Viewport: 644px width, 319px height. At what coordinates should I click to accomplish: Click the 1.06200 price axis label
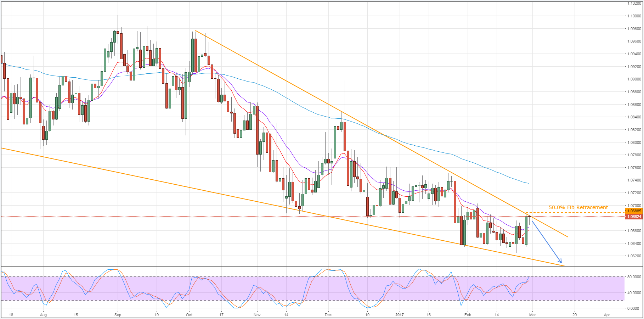634,256
